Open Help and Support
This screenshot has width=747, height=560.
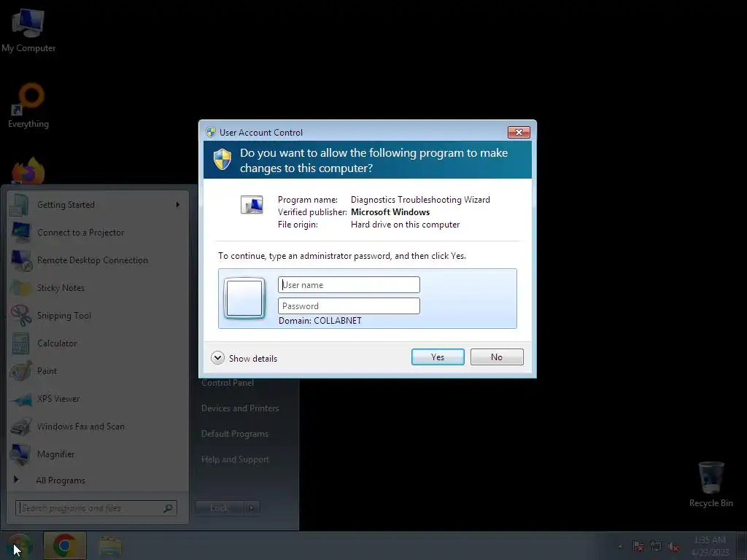235,459
